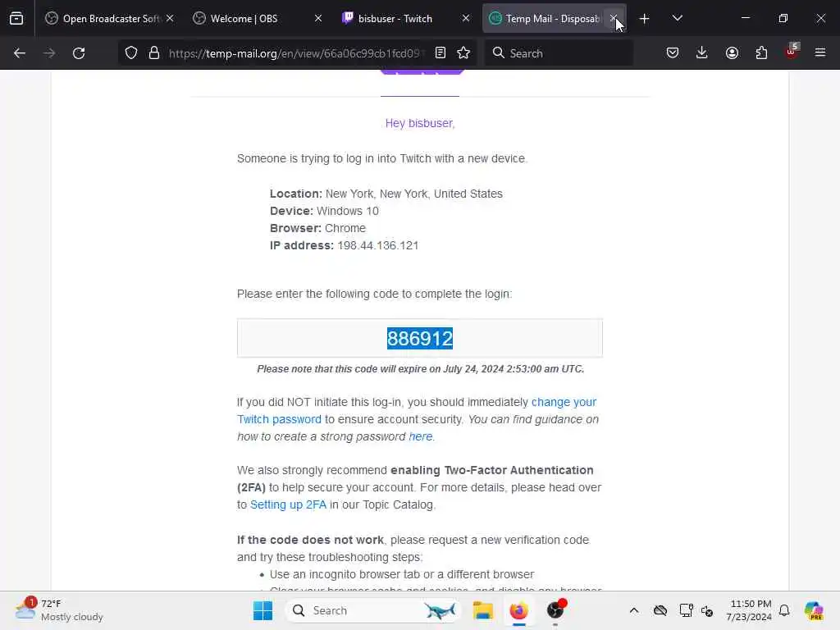Click the 'Browser: Chrome' line
This screenshot has width=840, height=630.
(x=317, y=228)
